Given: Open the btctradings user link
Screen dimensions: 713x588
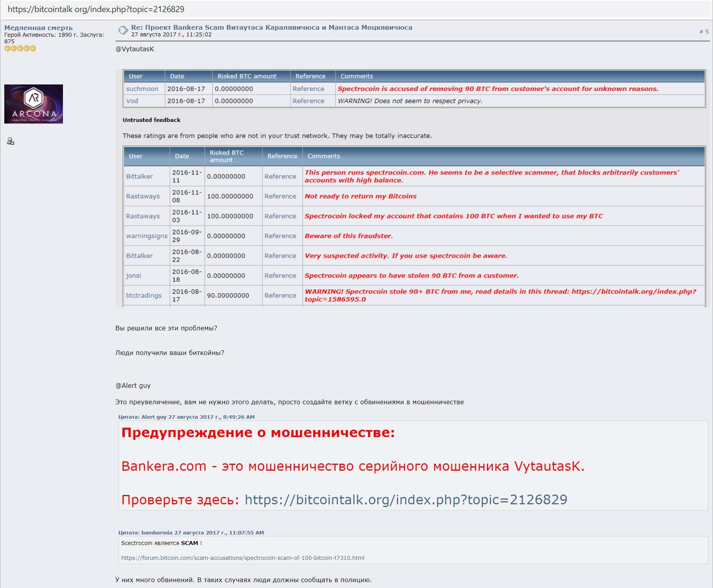Looking at the screenshot, I should coord(144,296).
